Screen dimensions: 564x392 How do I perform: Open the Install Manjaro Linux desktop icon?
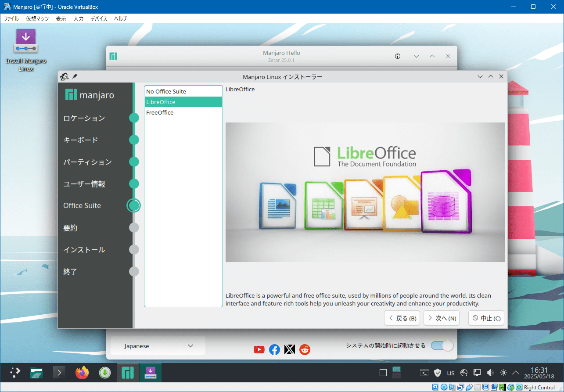coord(26,50)
